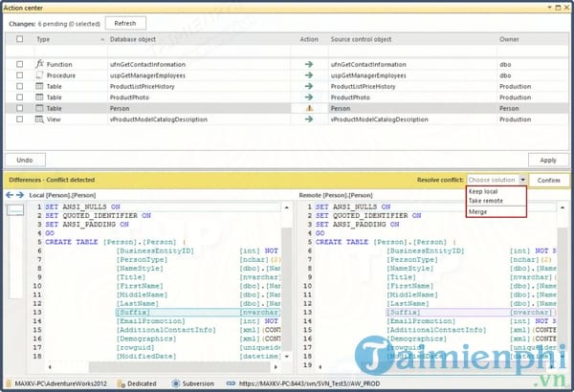Check the vProductModelCatalogDescription view row
This screenshot has width=574, height=392.
(x=20, y=119)
